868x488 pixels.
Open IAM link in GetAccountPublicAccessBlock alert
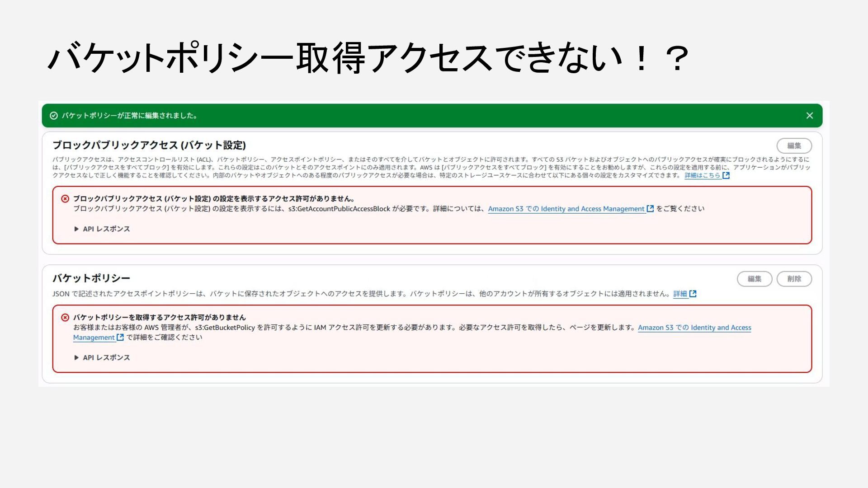pos(566,209)
